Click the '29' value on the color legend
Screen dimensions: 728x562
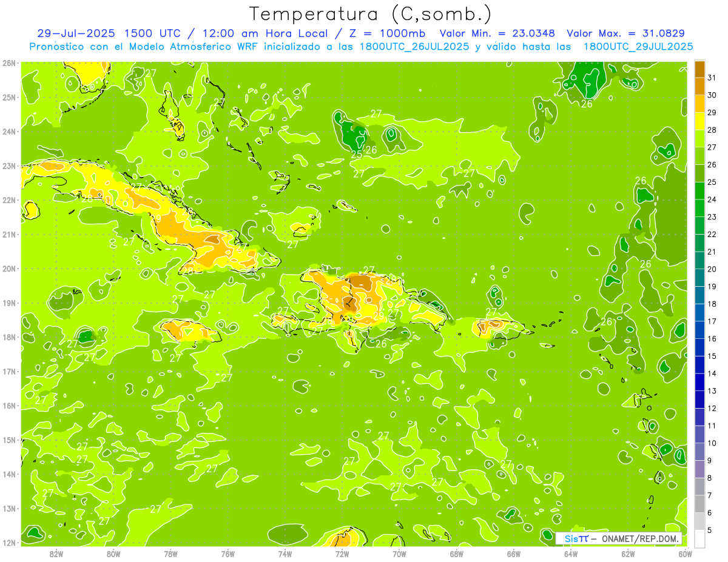pyautogui.click(x=712, y=113)
